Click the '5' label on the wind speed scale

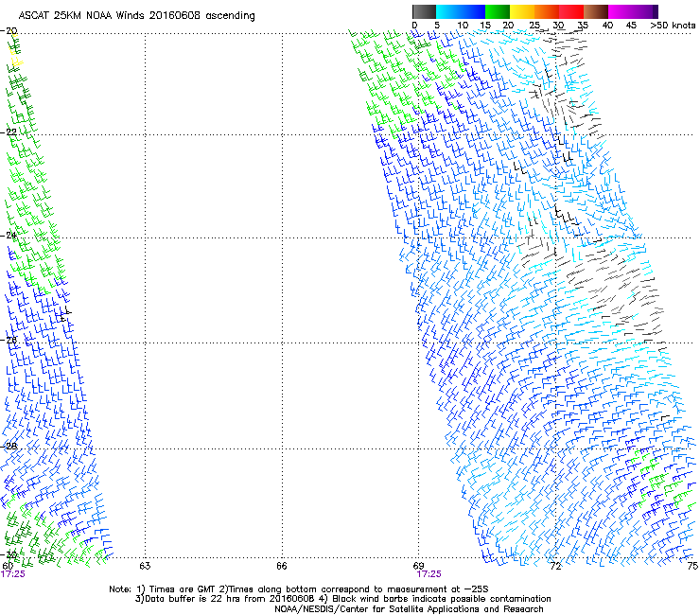click(437, 26)
